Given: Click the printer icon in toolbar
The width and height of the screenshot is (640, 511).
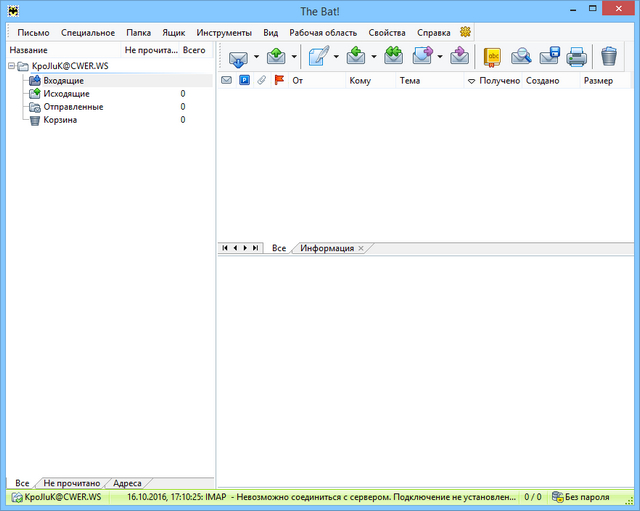Looking at the screenshot, I should [577, 57].
